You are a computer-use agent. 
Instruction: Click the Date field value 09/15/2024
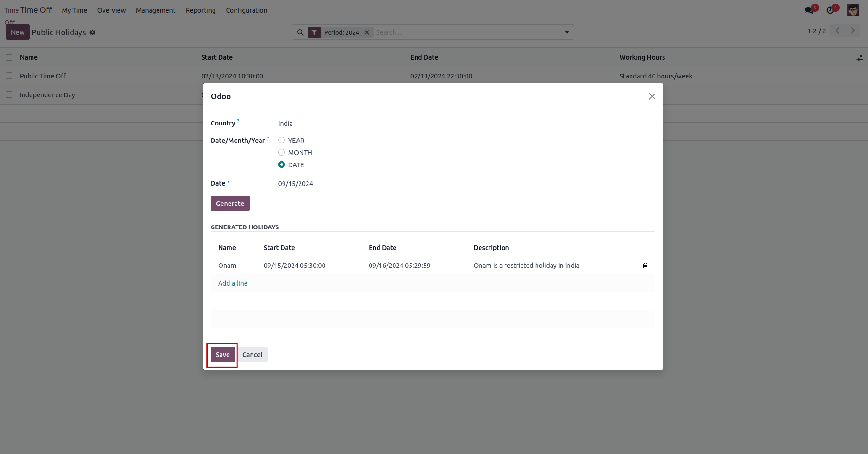296,184
